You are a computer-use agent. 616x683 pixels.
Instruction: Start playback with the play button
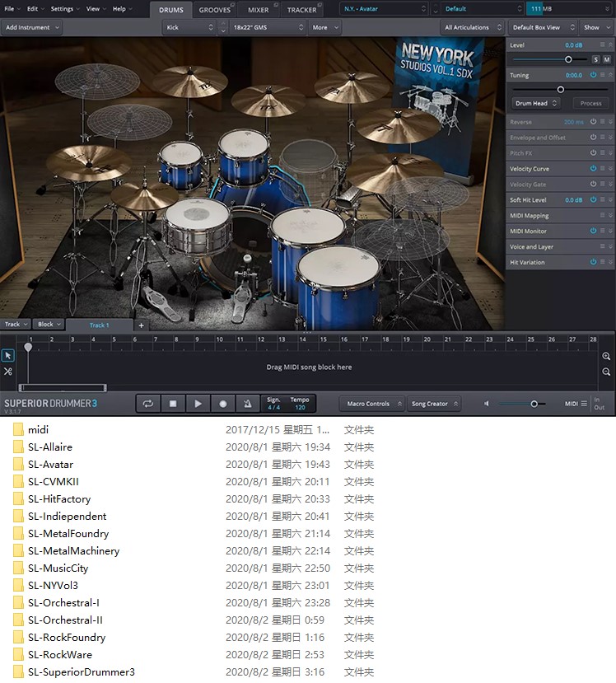tap(198, 404)
